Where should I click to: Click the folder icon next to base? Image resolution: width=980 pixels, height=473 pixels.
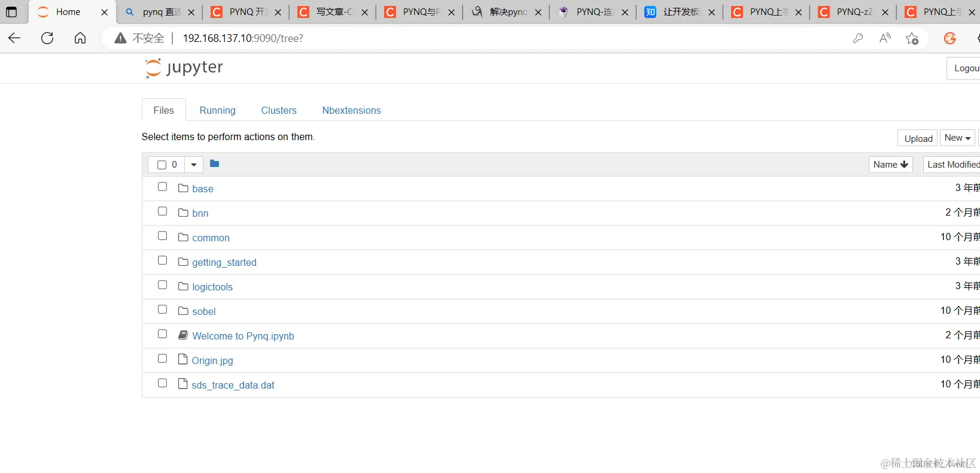[x=183, y=188]
